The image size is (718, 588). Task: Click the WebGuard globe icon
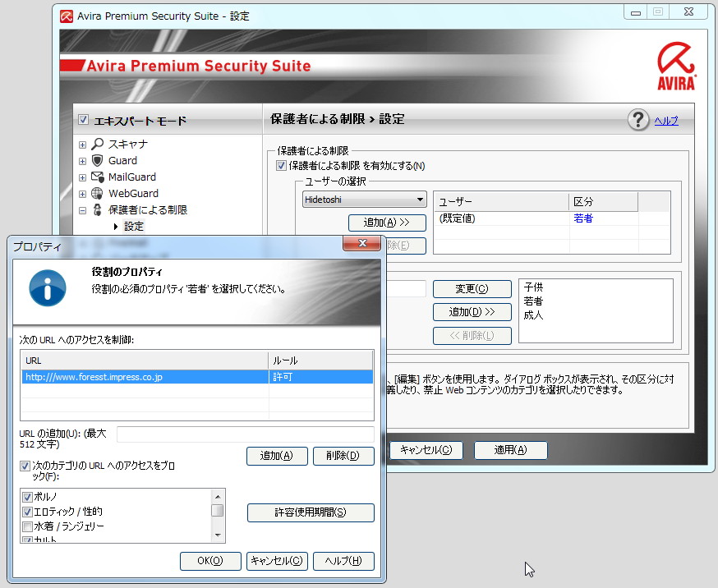coord(96,193)
